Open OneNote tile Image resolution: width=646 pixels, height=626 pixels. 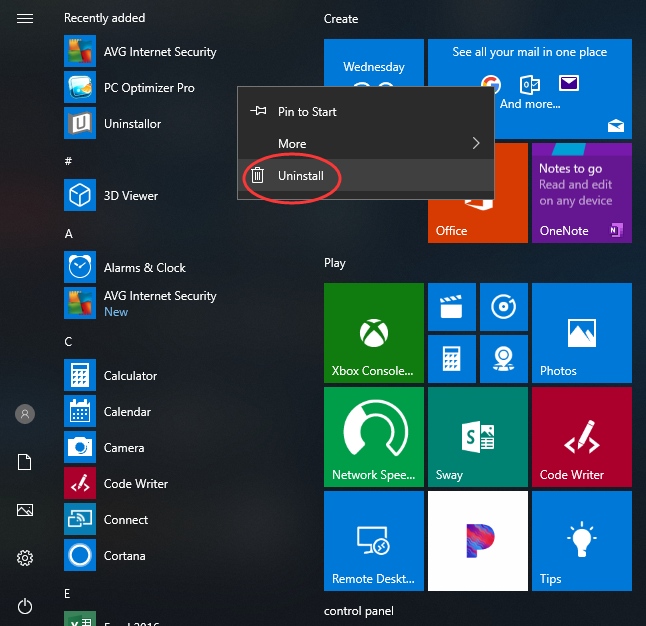[582, 193]
